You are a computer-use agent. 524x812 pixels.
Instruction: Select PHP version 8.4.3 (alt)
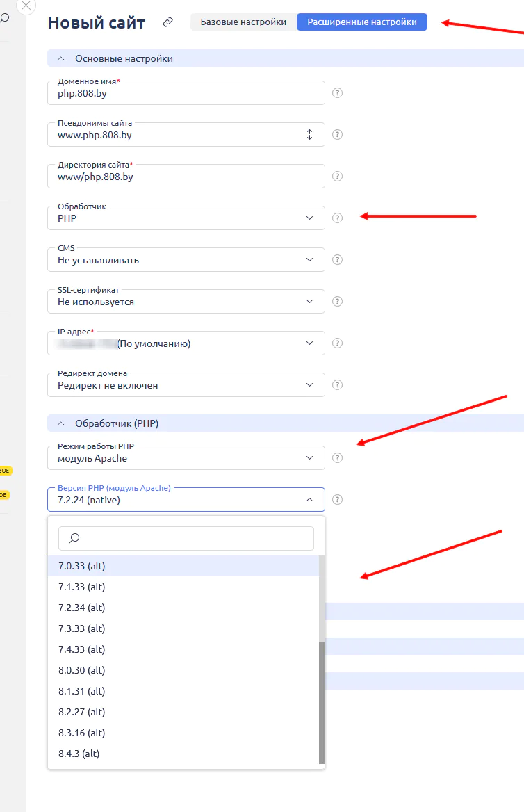pos(183,754)
